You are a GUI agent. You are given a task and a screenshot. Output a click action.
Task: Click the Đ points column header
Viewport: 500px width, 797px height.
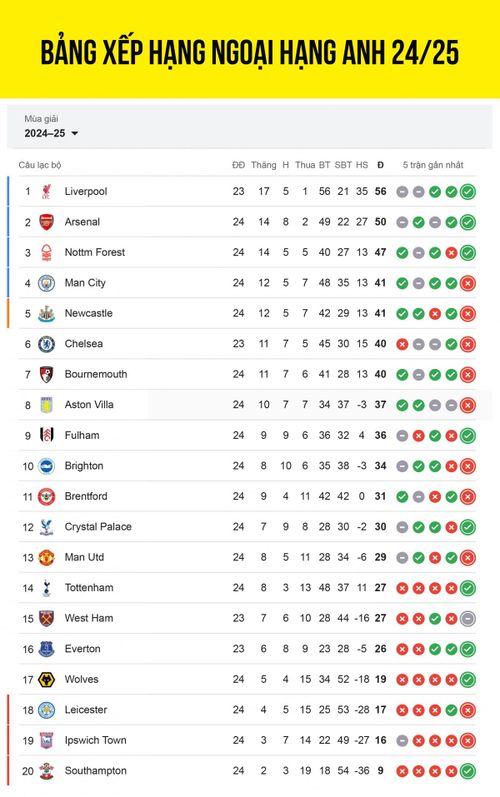coord(381,165)
